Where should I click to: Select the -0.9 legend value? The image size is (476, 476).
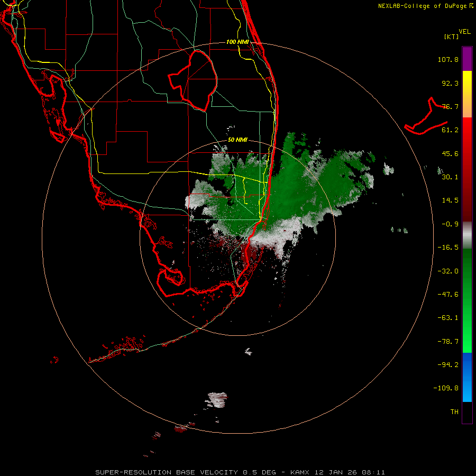(450, 224)
